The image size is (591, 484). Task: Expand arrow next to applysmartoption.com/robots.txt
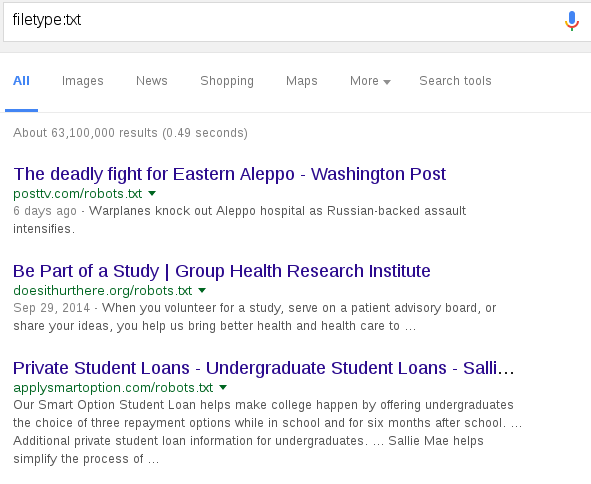[x=223, y=387]
